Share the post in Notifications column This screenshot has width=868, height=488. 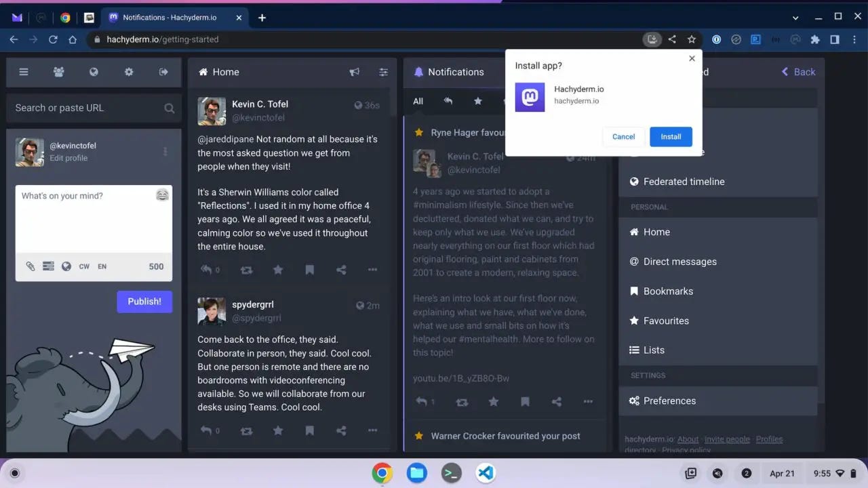click(x=557, y=402)
